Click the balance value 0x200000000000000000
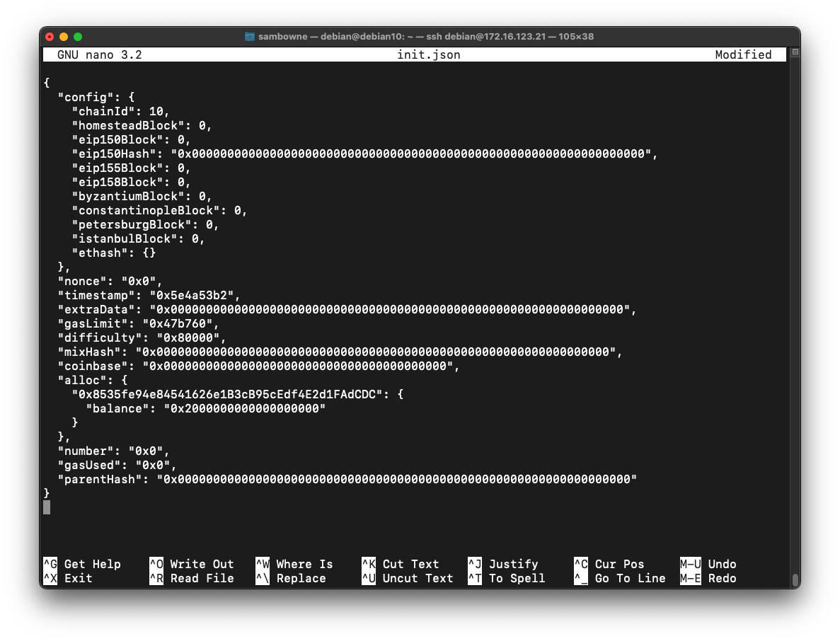Viewport: 840px width, 641px height. click(245, 409)
